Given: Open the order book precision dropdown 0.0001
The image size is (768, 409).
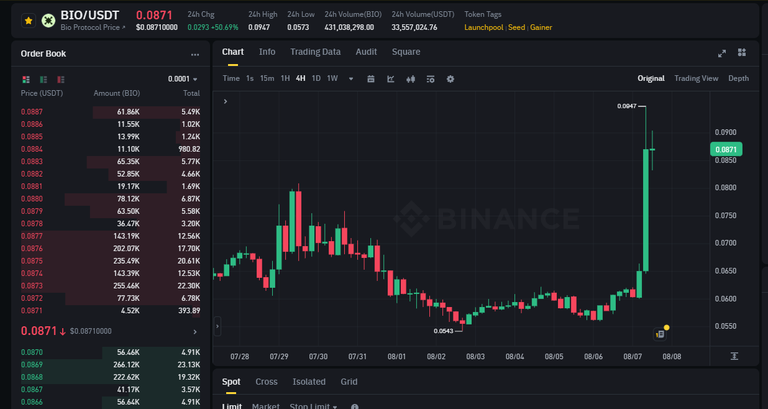Looking at the screenshot, I should tap(183, 79).
